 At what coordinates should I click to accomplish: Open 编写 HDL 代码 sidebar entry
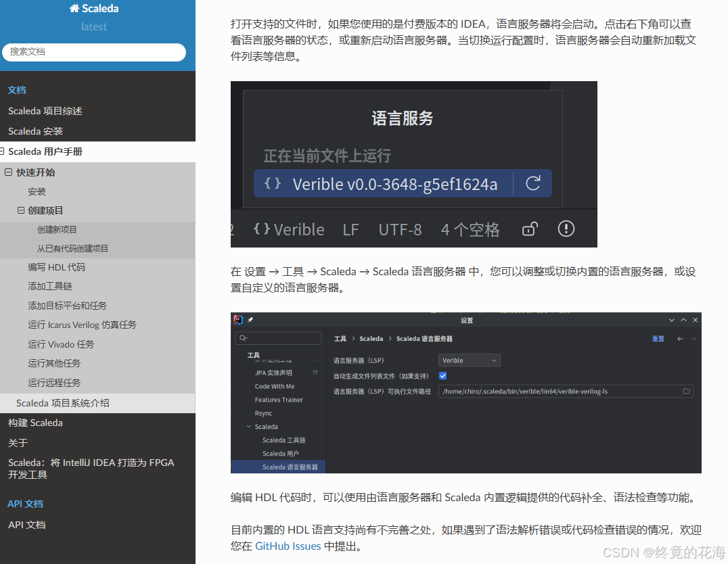57,267
